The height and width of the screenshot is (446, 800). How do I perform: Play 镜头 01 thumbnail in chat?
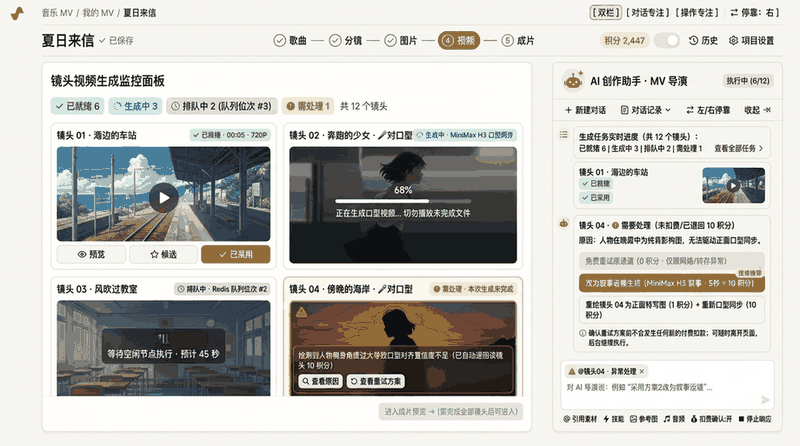[x=733, y=186]
